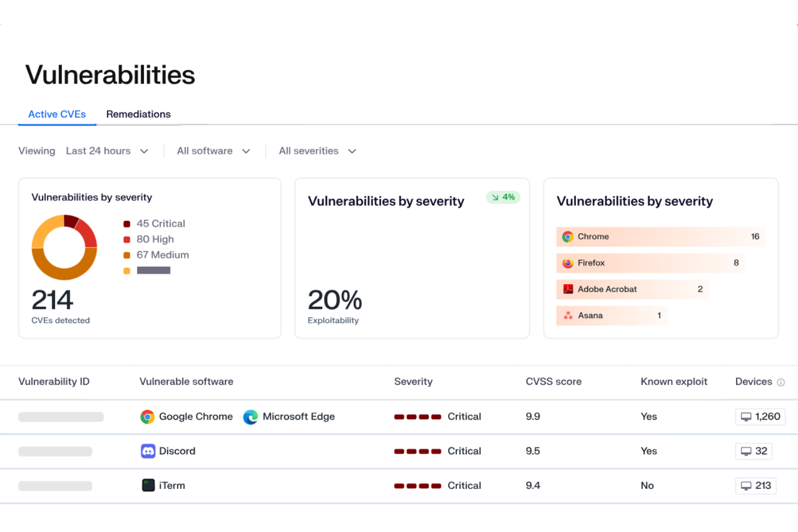
Task: Select the Active CVEs tab
Action: [x=57, y=114]
